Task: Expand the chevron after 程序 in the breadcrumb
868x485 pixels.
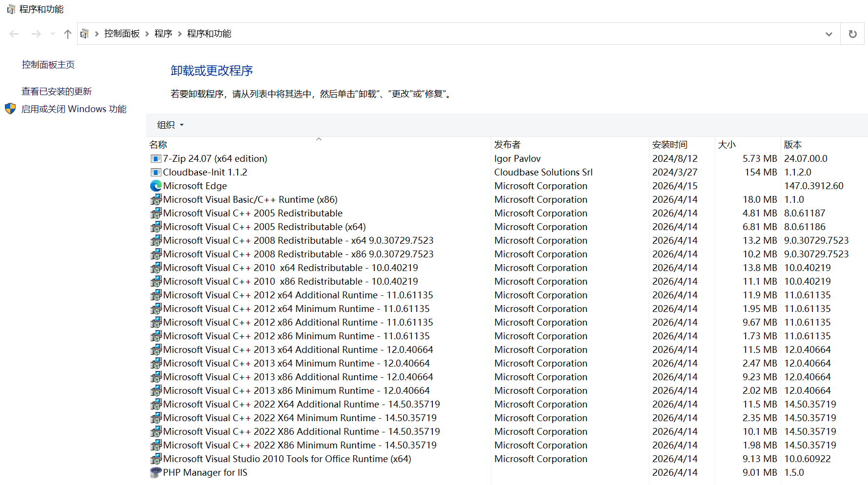Action: click(x=180, y=34)
